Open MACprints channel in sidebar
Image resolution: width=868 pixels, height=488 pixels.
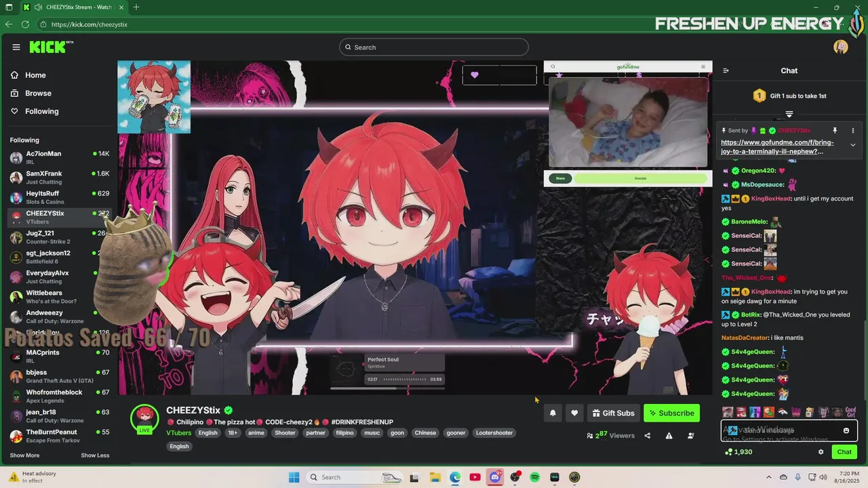[60, 357]
